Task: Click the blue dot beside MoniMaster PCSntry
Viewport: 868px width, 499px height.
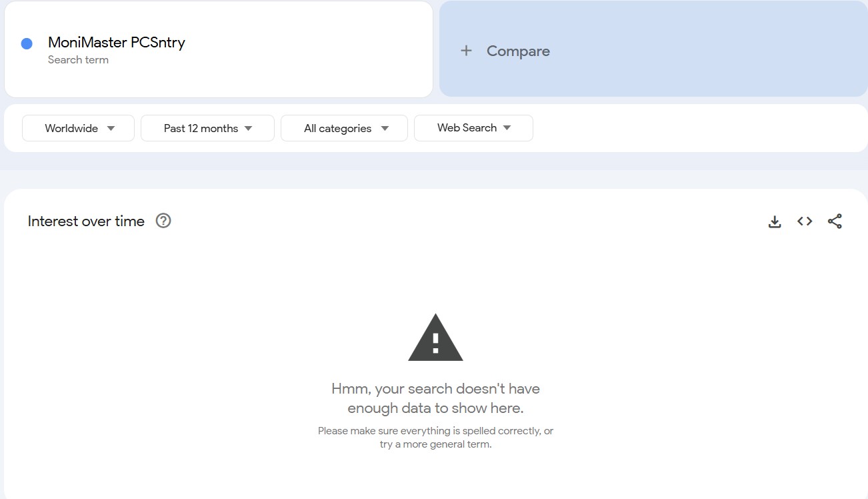Action: pyautogui.click(x=27, y=44)
